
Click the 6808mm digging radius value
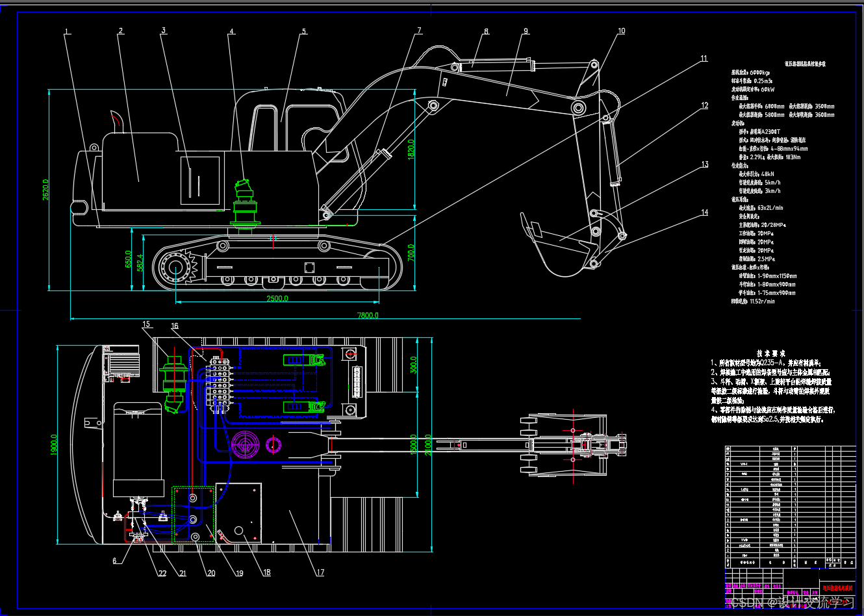[x=775, y=106]
